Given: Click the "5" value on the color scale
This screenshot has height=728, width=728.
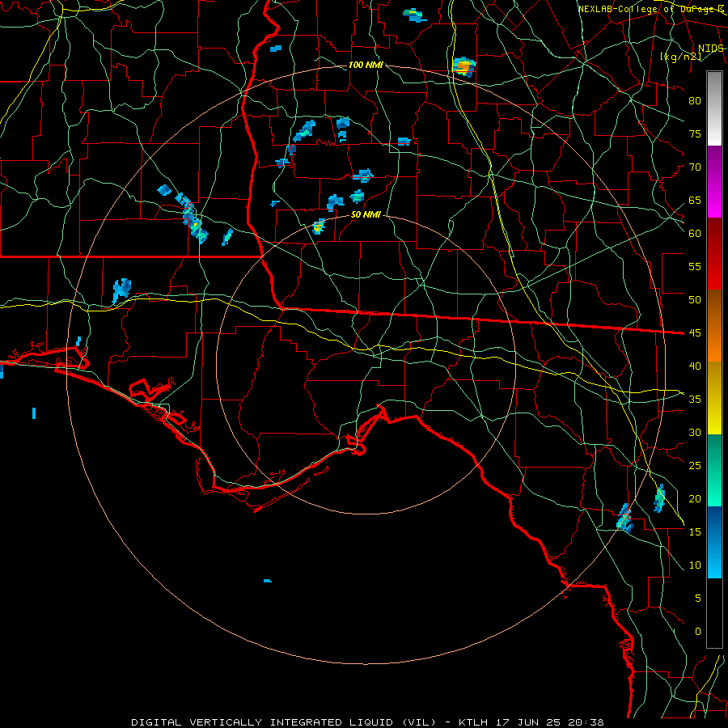Looking at the screenshot, I should 698,599.
